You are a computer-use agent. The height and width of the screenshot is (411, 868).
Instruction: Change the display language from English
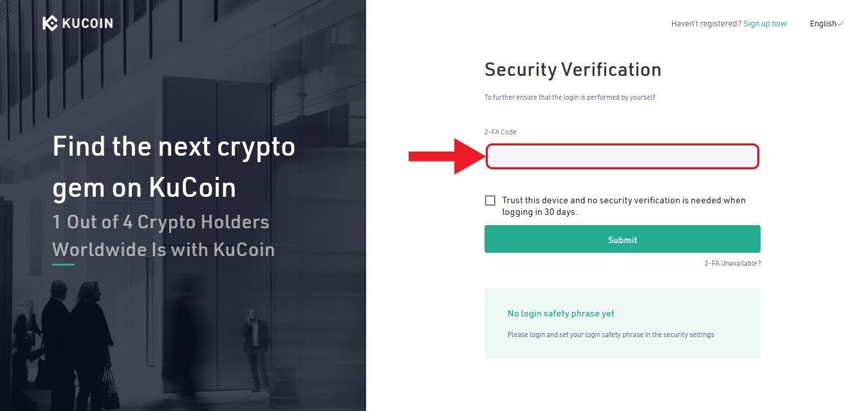(826, 23)
